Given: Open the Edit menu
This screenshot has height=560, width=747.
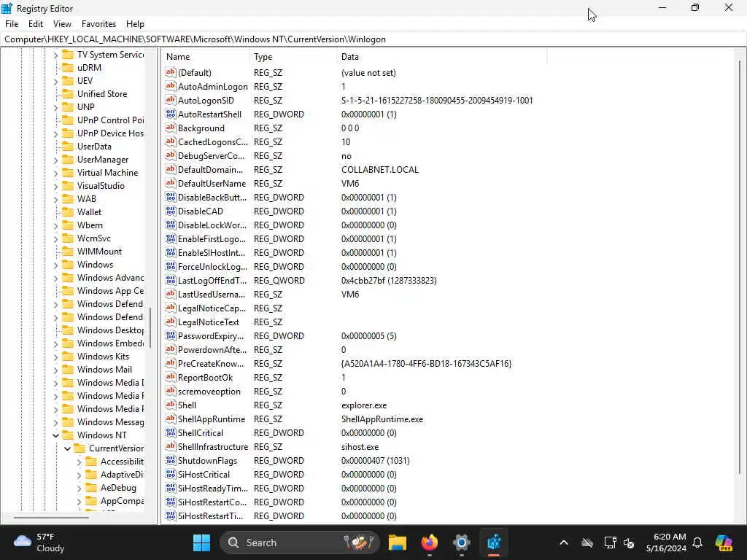Looking at the screenshot, I should pyautogui.click(x=36, y=24).
